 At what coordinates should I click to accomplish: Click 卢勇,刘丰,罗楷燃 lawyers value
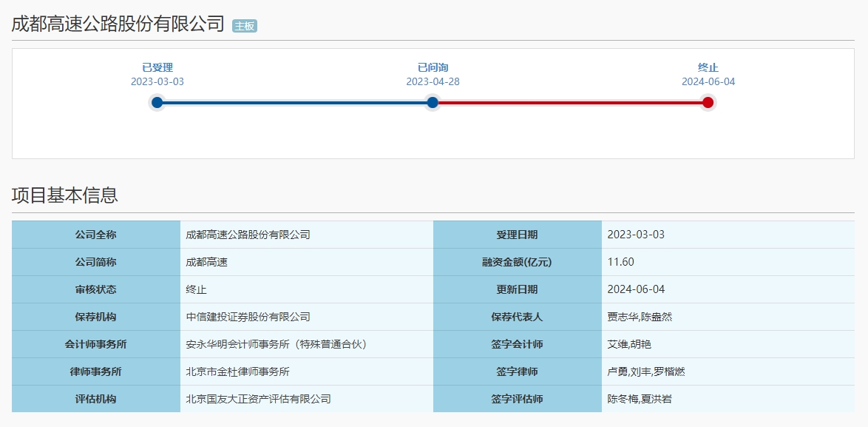click(x=646, y=371)
